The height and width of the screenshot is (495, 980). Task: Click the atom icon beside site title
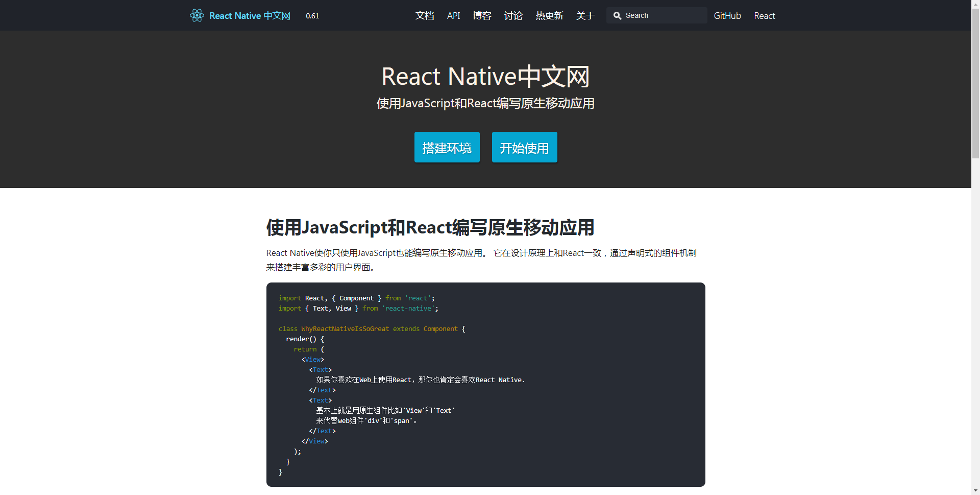(197, 15)
